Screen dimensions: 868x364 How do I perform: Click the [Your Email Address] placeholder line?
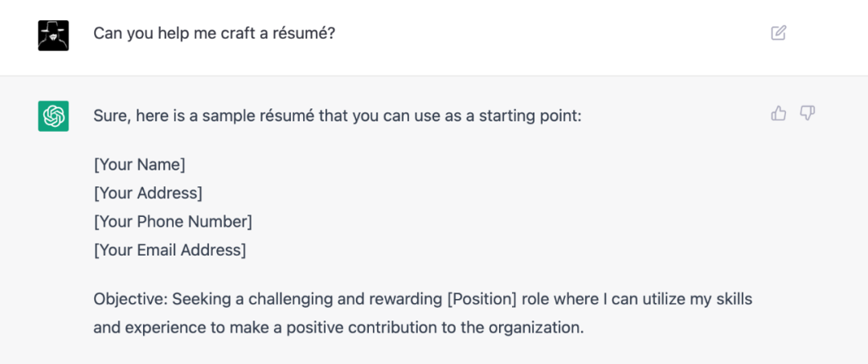170,250
